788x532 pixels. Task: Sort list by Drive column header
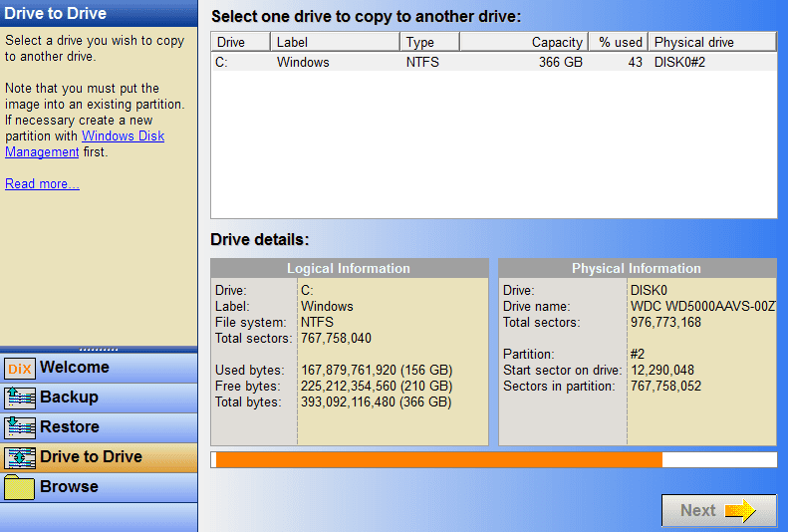pyautogui.click(x=240, y=42)
